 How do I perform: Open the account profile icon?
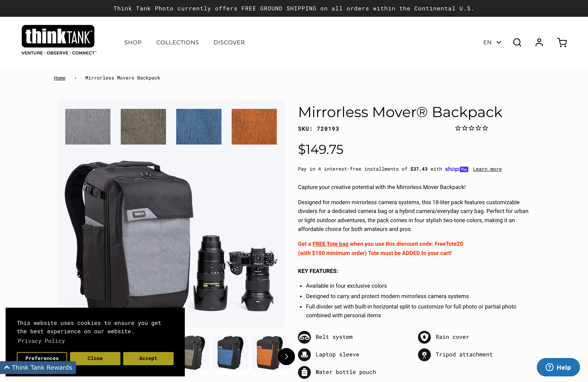pos(539,42)
